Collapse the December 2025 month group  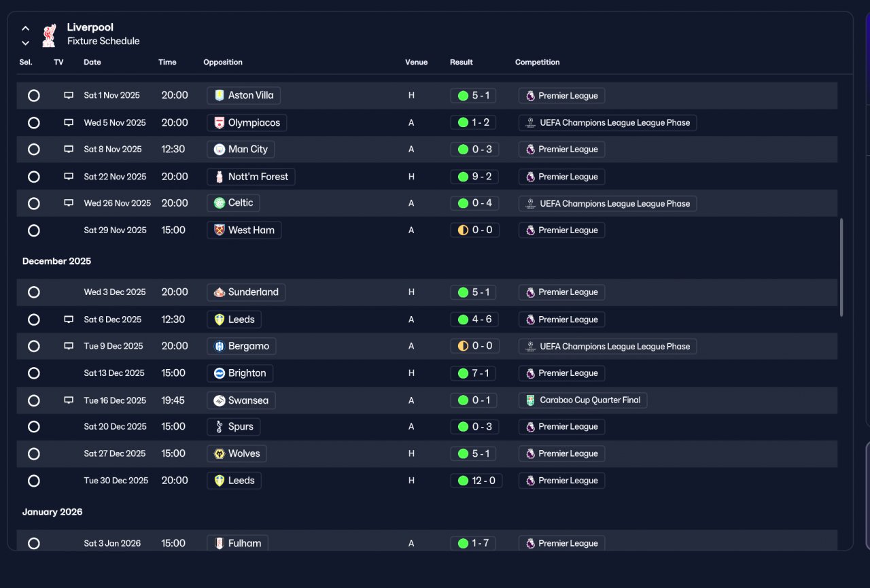[56, 261]
